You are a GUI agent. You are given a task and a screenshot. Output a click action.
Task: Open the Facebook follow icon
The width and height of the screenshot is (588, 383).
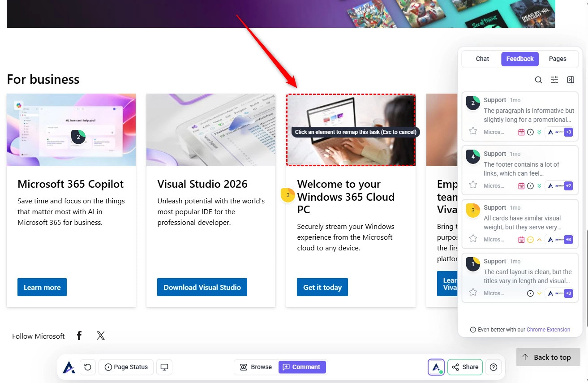79,336
